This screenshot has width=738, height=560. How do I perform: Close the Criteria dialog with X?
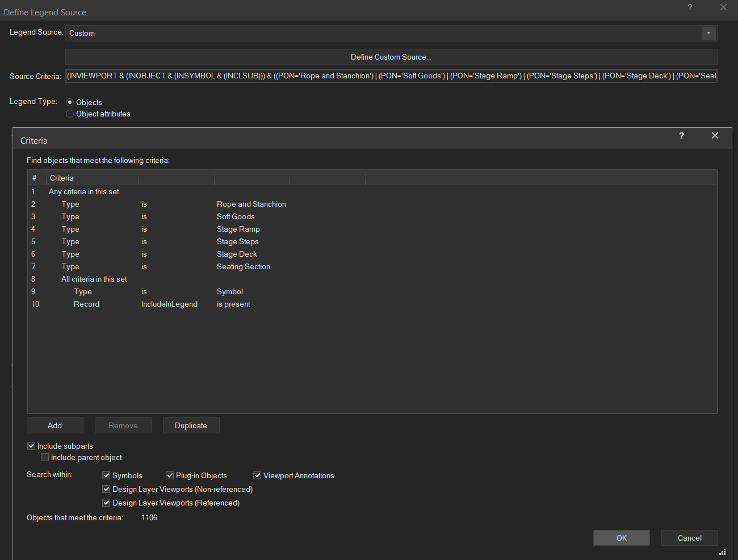click(715, 136)
